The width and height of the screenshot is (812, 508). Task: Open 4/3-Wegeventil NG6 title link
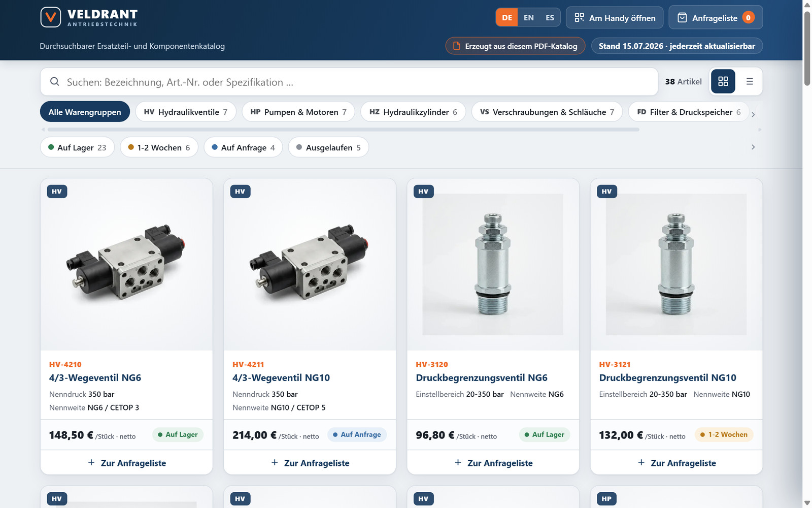point(95,377)
